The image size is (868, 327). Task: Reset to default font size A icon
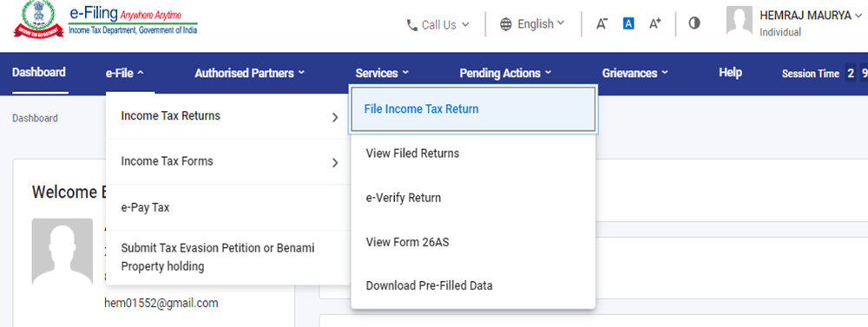[628, 23]
